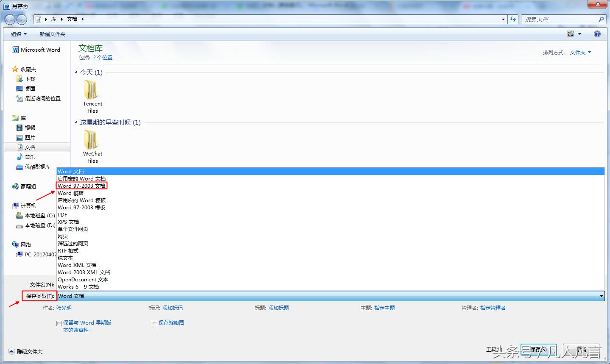610x364 pixels.
Task: Toggle 保留与 Word 早期版本的兼容性 checkbox
Action: (x=59, y=323)
